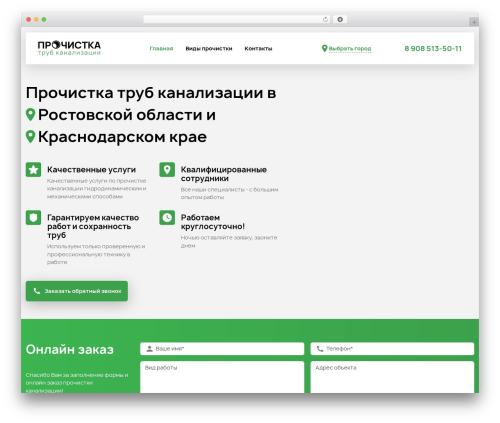Focus the Ваше имя input field
This screenshot has height=423, width=500.
click(x=222, y=349)
